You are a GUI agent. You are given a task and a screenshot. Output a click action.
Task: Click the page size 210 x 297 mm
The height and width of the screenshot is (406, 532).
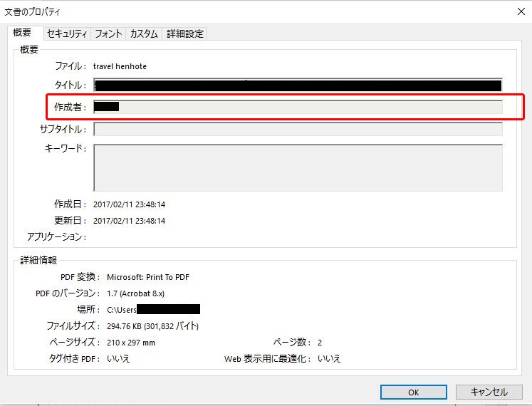pyautogui.click(x=131, y=343)
